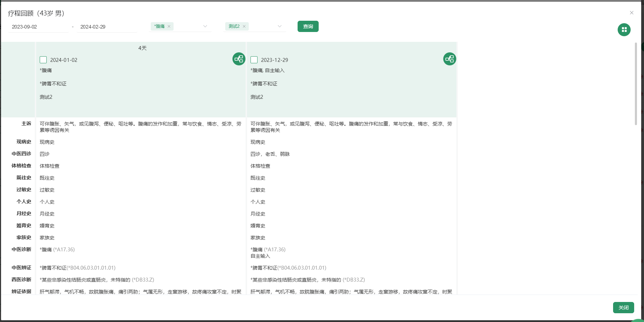Image resolution: width=644 pixels, height=322 pixels.
Task: Click the green grid layout icon top right
Action: [x=624, y=30]
